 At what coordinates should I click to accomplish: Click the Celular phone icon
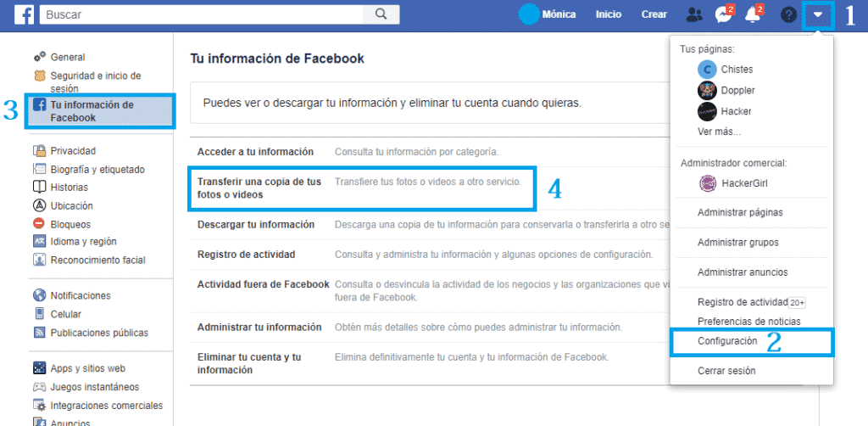click(x=39, y=314)
